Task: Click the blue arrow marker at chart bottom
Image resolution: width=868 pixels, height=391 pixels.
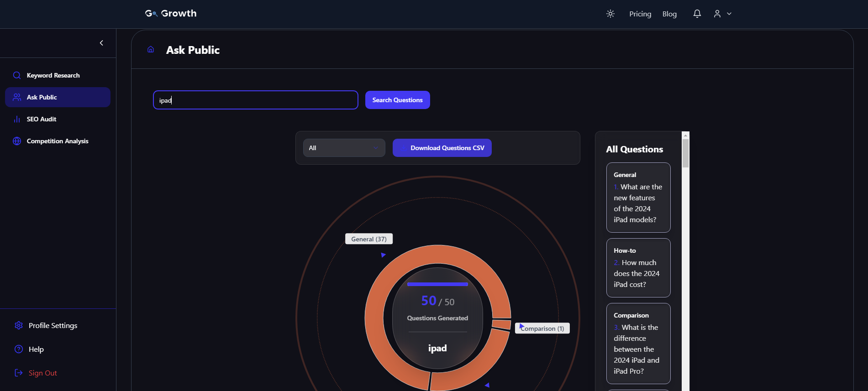Action: 487,385
